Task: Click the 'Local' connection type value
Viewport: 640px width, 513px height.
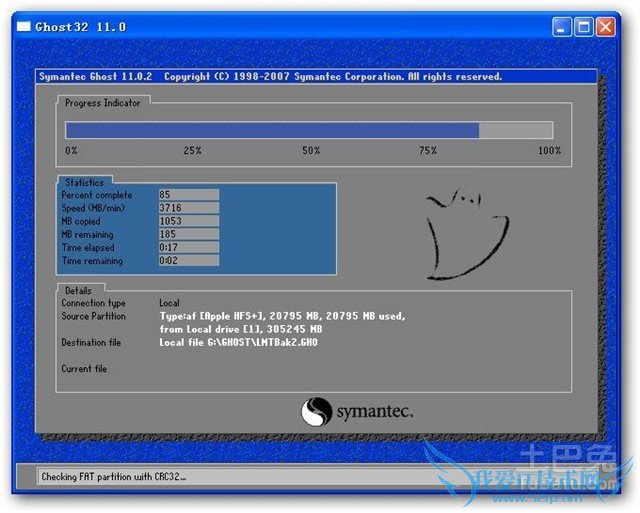Action: [x=169, y=303]
